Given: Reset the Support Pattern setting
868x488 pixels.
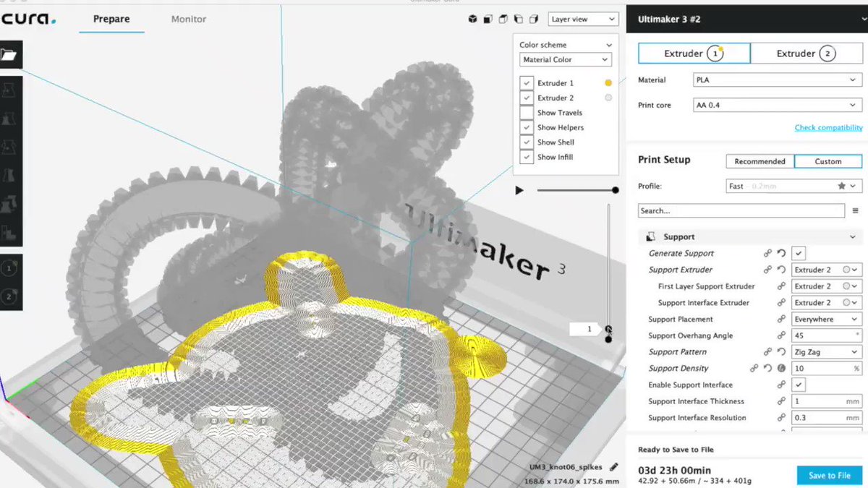Looking at the screenshot, I should (782, 352).
